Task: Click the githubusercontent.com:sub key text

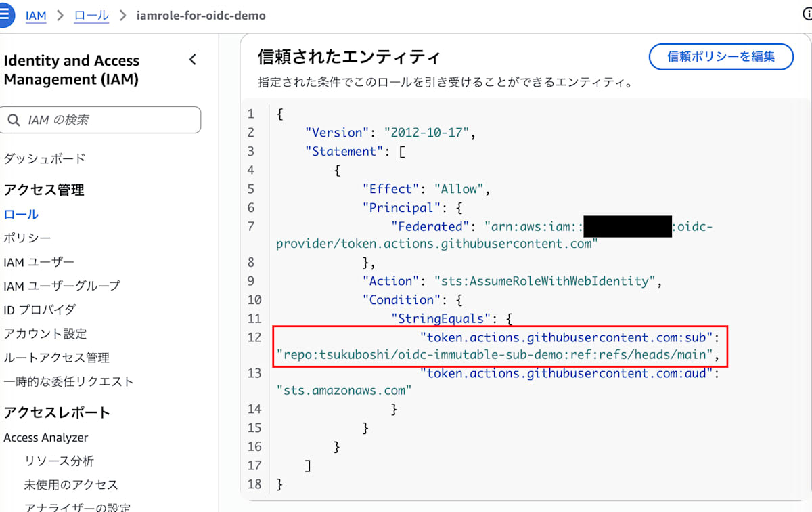Action: 568,337
